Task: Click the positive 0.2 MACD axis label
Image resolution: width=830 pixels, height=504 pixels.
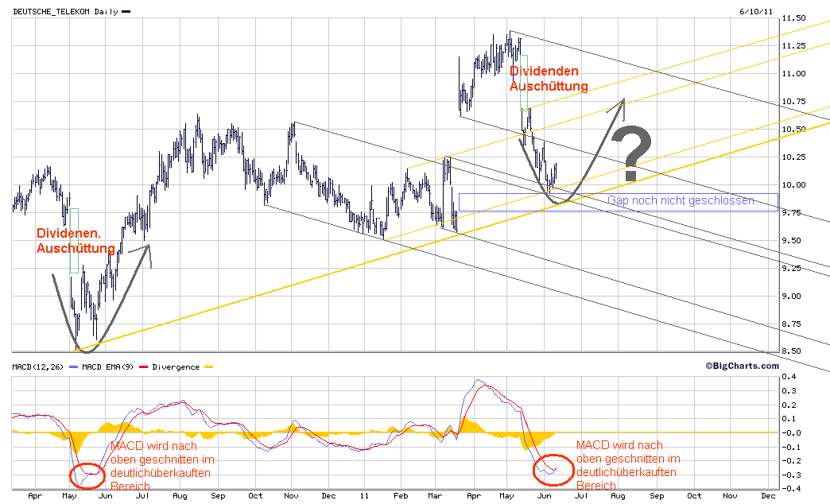Action: (x=788, y=405)
